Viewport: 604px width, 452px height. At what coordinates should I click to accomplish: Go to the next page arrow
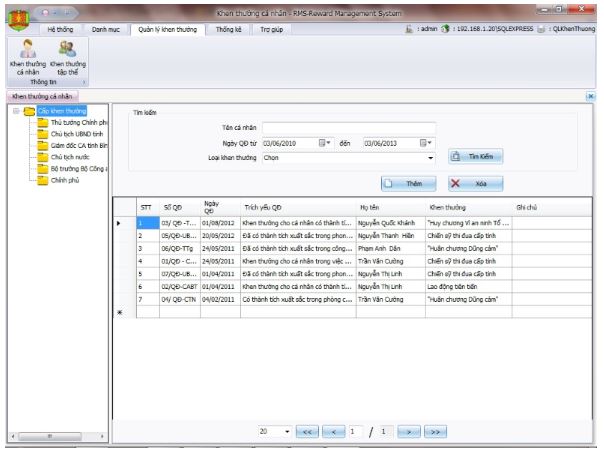tap(409, 432)
